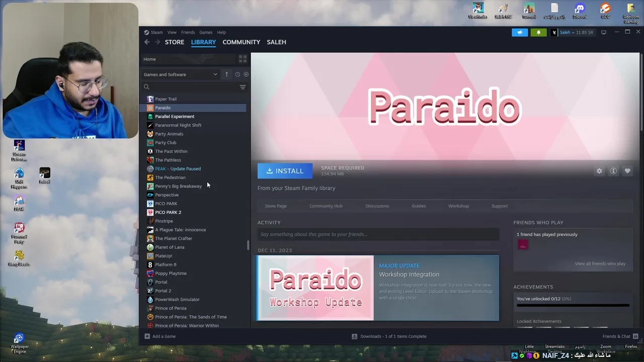The image size is (644, 362).
Task: Open the Games menu
Action: 206,32
